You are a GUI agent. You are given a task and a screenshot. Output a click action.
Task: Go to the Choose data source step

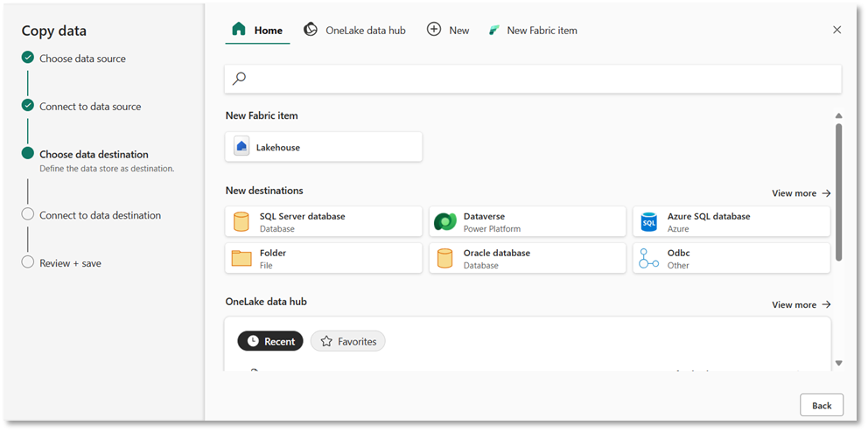[82, 59]
